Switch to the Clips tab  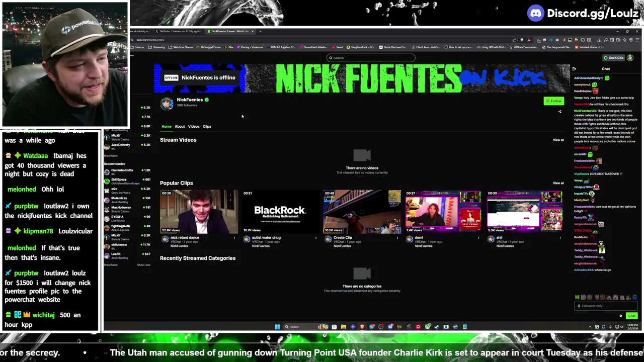coord(207,127)
